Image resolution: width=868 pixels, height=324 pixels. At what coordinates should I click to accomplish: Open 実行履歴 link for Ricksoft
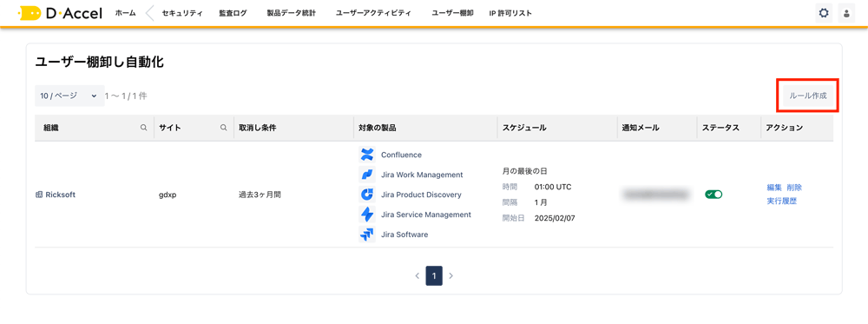[782, 201]
